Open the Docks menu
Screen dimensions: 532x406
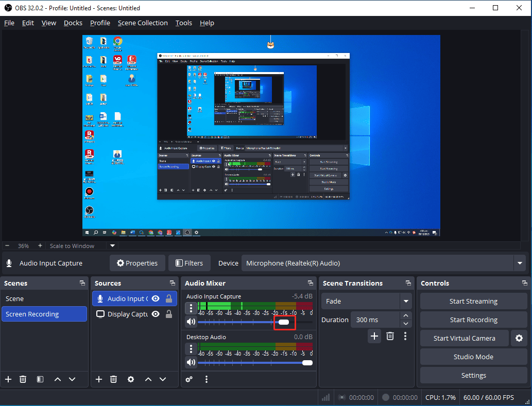click(x=73, y=23)
